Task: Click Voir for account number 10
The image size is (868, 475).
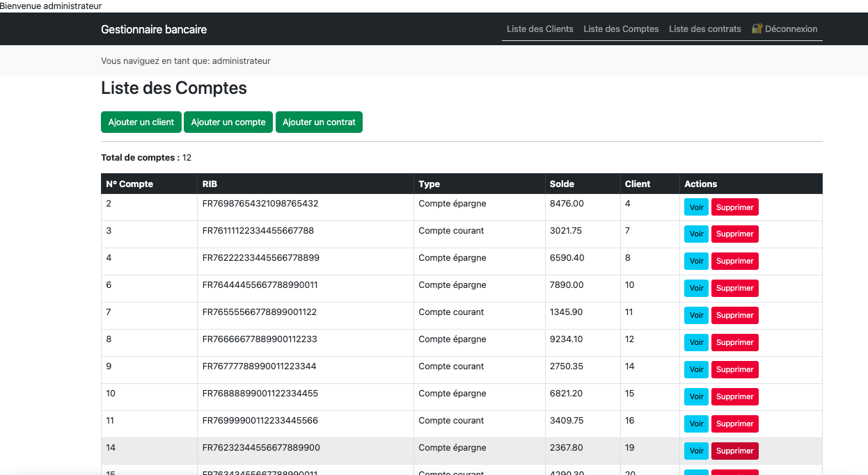Action: click(696, 397)
